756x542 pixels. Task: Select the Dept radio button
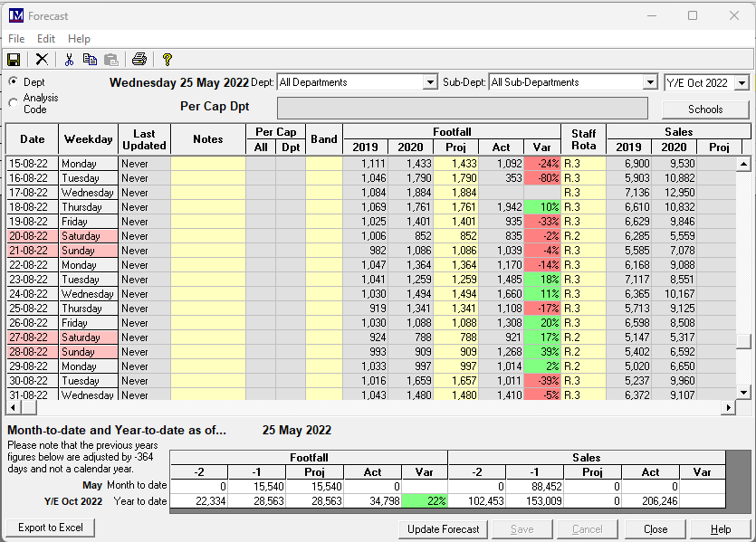14,81
